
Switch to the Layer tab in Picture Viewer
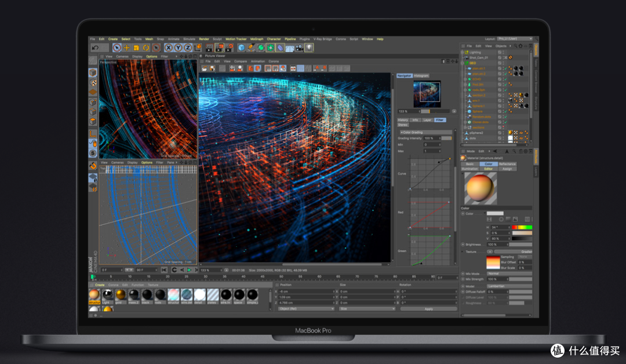[x=427, y=120]
